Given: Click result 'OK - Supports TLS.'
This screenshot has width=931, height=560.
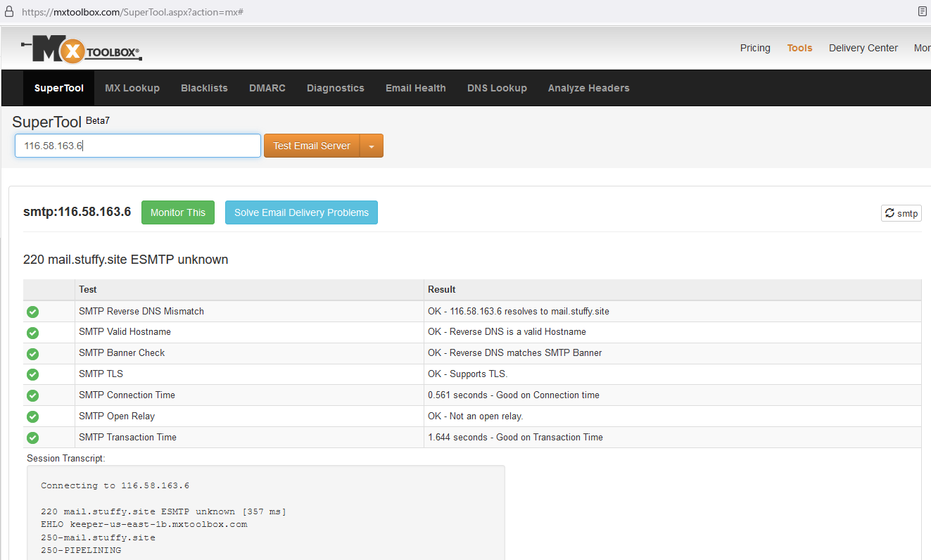Looking at the screenshot, I should tap(468, 374).
